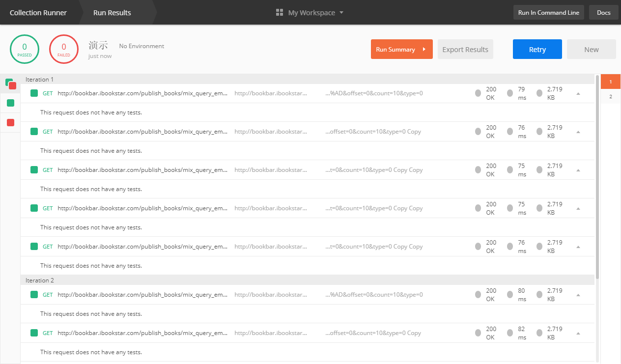Click the 80 ms request's 200 OK dot
Viewport: 621px width, 364px height.
478,295
